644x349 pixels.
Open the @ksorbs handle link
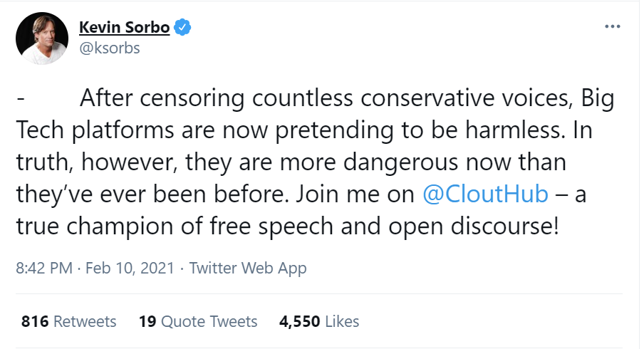click(109, 48)
